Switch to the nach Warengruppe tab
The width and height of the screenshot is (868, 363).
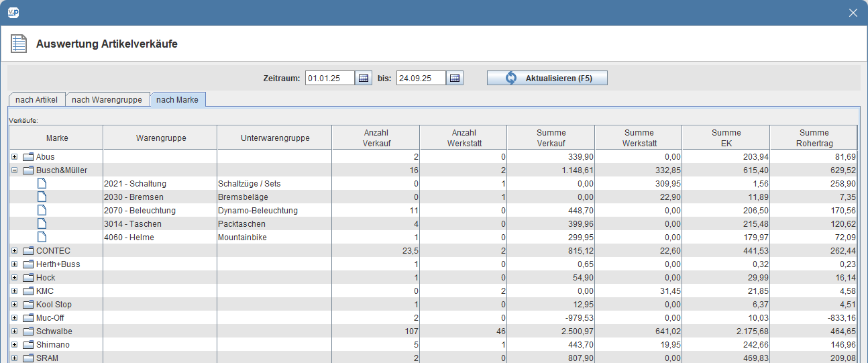[107, 100]
